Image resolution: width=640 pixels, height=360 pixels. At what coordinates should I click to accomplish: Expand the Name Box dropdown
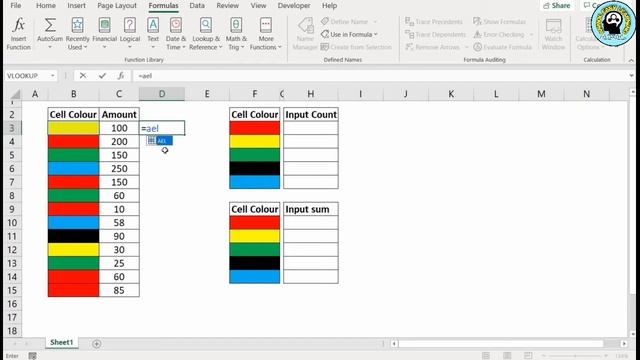53,76
